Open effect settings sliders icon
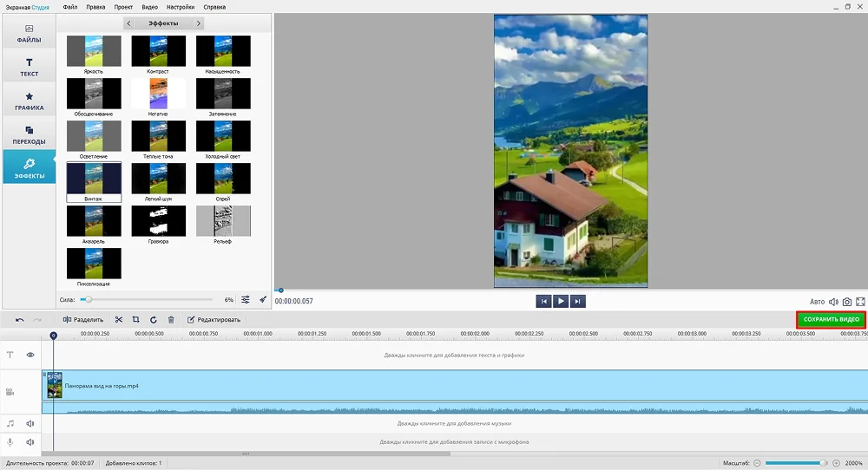 tap(246, 299)
